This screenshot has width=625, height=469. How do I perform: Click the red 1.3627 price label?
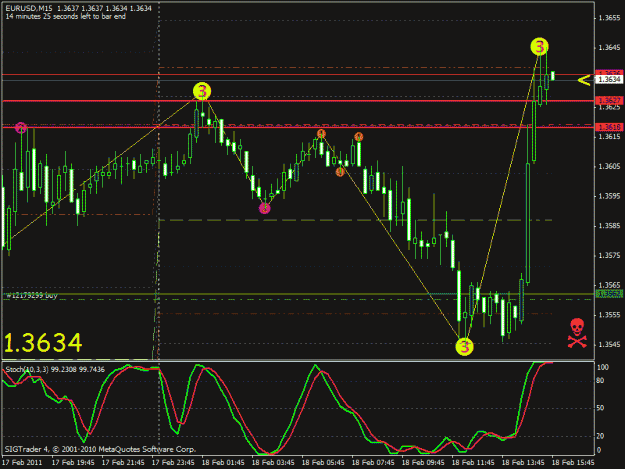click(x=609, y=100)
